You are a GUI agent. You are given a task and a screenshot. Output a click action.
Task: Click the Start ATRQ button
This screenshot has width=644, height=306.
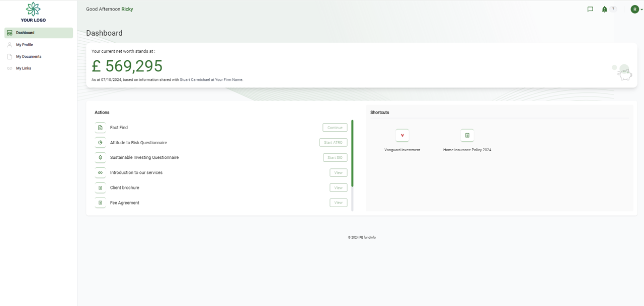(x=334, y=143)
